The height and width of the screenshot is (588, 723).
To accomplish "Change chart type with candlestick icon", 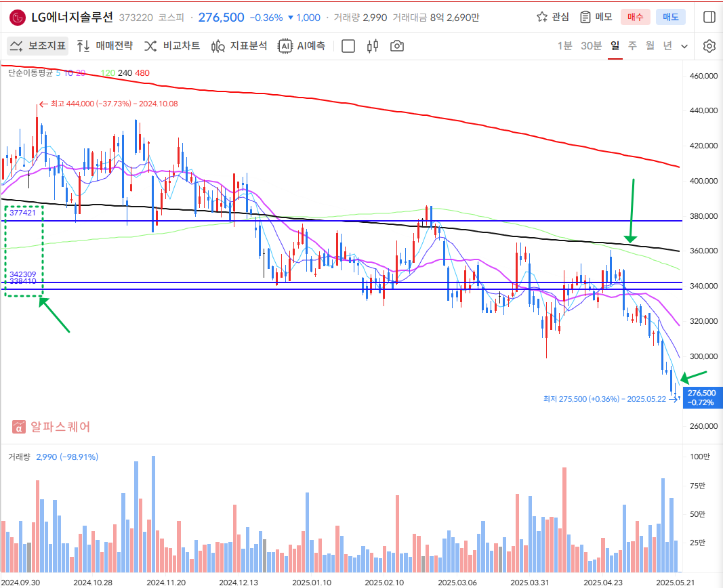I will pyautogui.click(x=373, y=46).
